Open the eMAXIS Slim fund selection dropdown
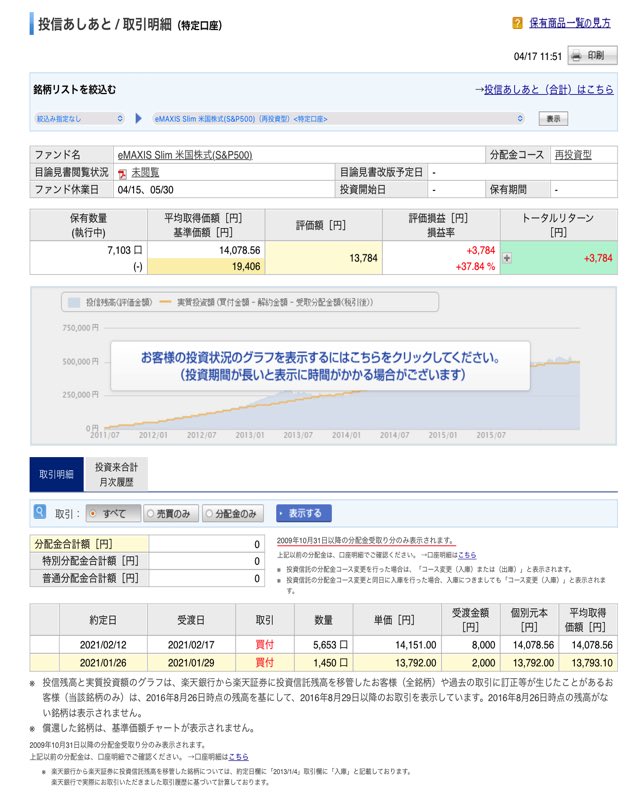Image resolution: width=640 pixels, height=800 pixels. point(338,118)
